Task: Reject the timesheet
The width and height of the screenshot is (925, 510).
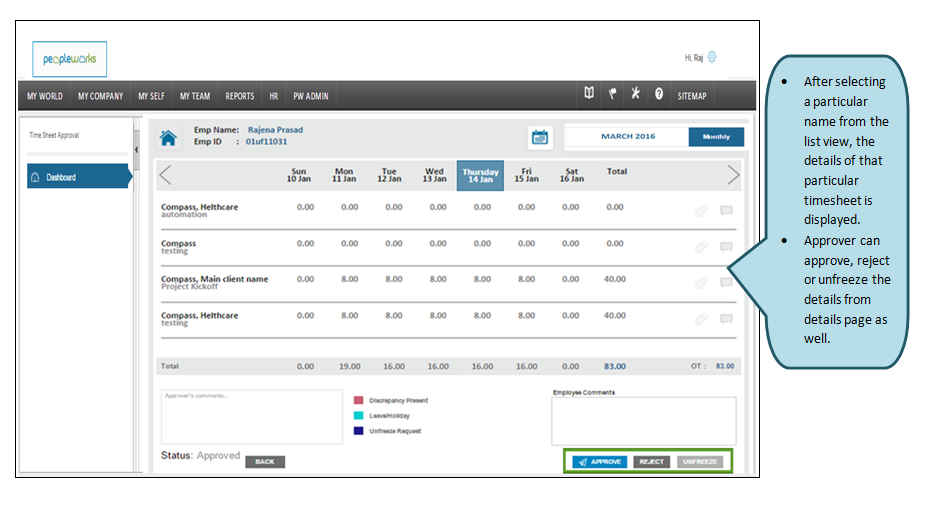Action: click(651, 462)
